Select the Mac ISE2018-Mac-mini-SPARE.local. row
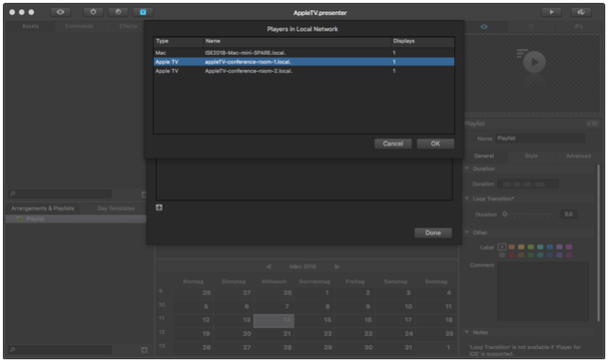 tap(304, 53)
